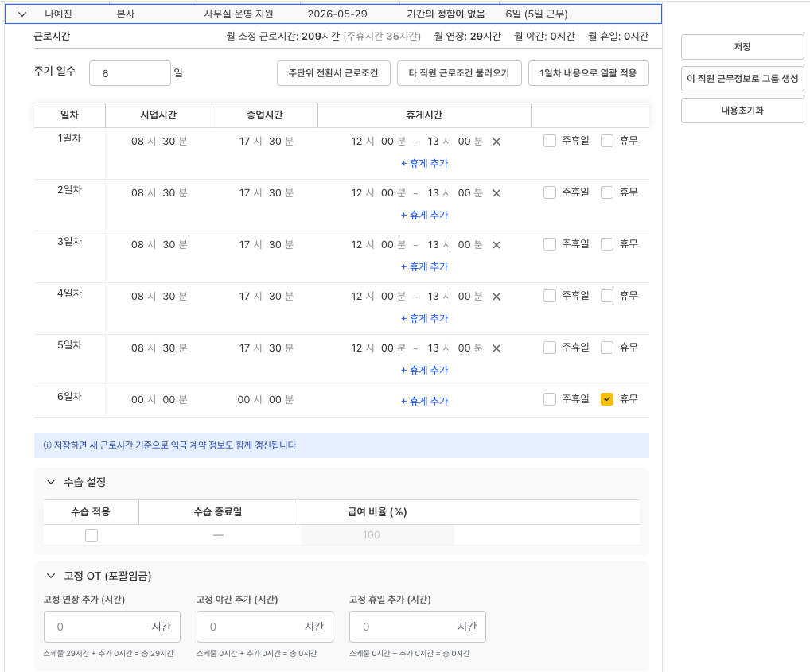Apply 1일차 내용으로 일괄 적용
Image resolution: width=810 pixels, height=672 pixels.
588,73
